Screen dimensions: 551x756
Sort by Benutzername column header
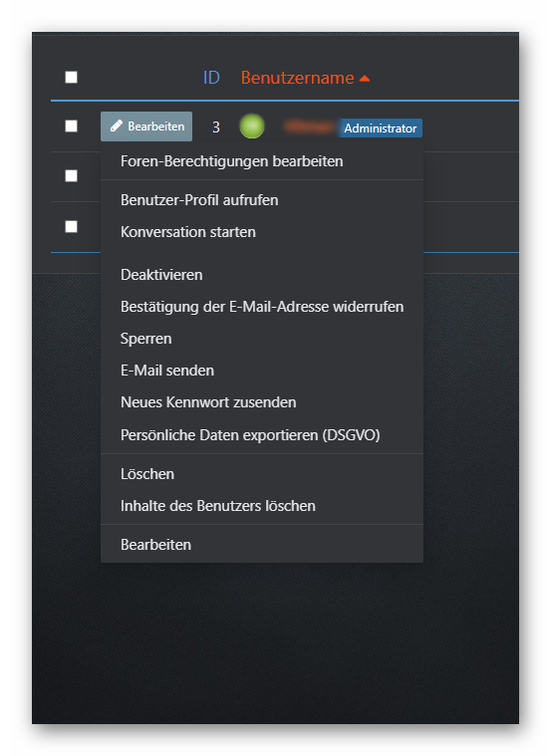tap(297, 78)
